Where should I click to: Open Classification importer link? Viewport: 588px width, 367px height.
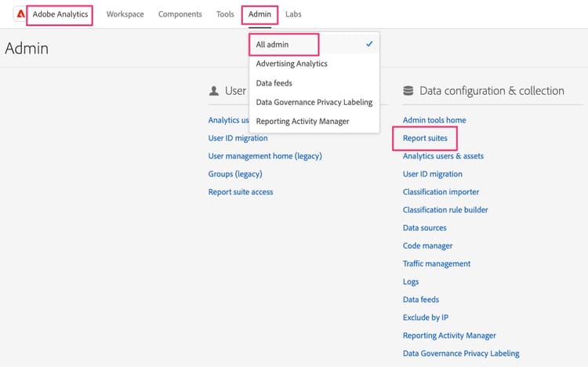click(x=441, y=192)
